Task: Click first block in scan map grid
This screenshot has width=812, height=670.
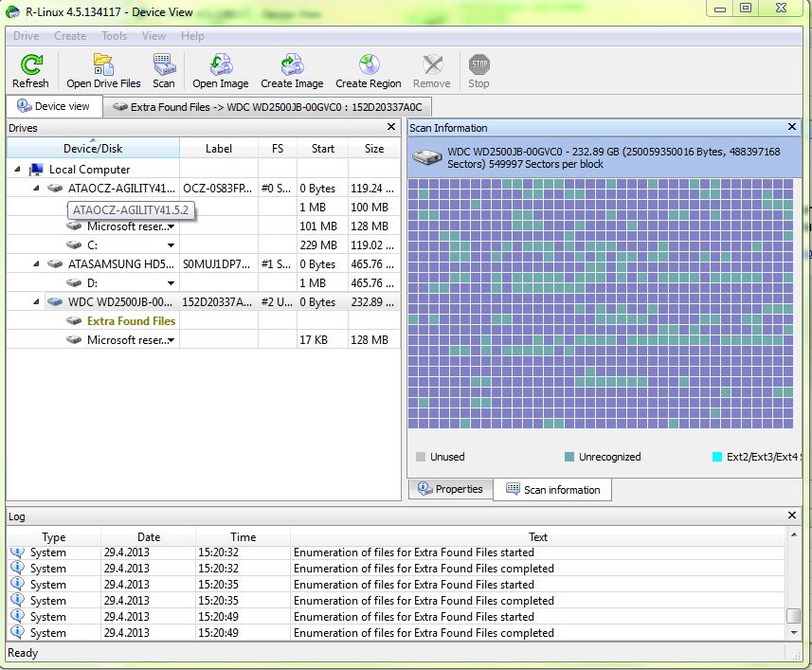Action: 413,184
